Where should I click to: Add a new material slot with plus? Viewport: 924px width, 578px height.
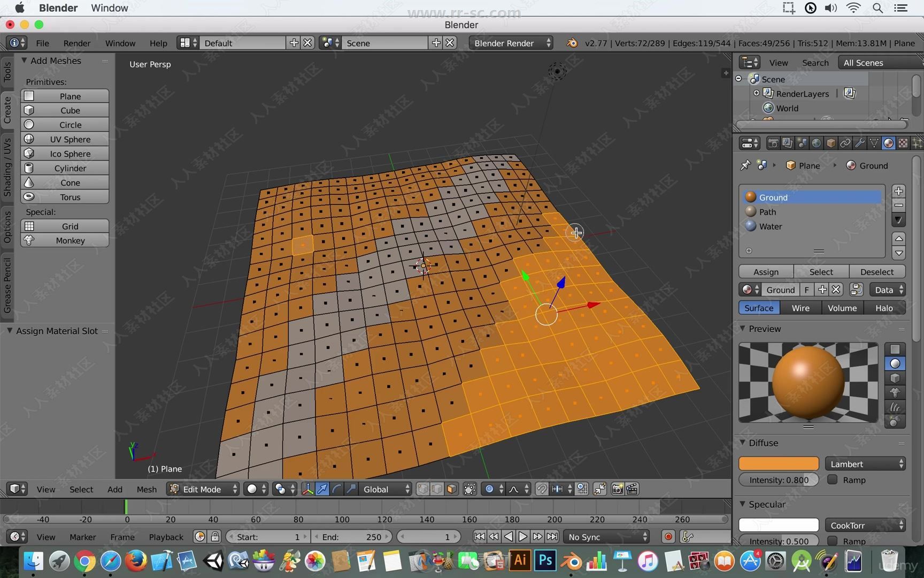(899, 191)
